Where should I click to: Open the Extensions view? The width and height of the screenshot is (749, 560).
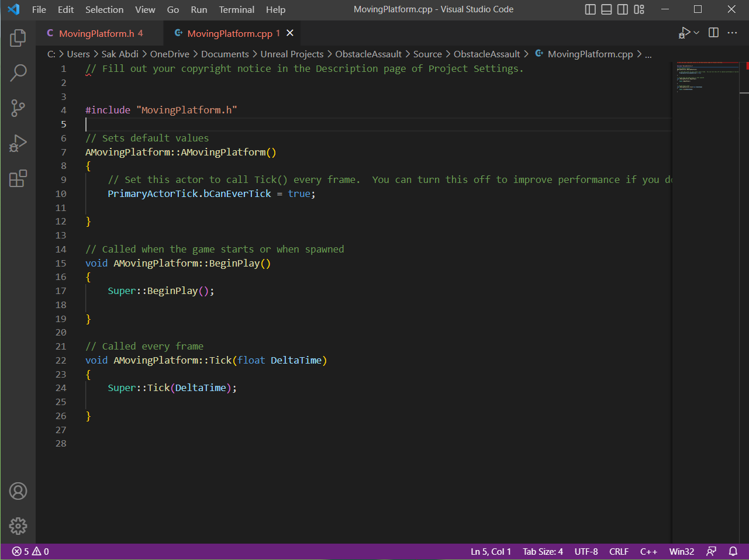tap(18, 178)
